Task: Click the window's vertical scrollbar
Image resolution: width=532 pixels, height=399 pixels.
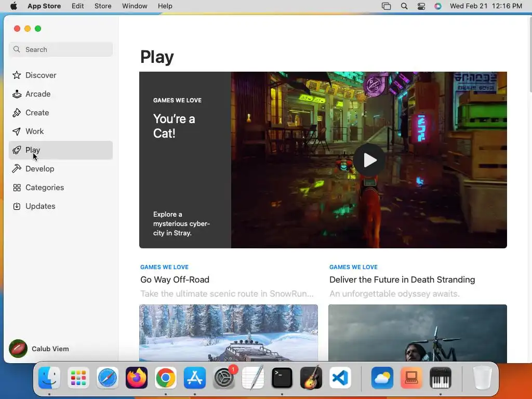Action: point(530,54)
